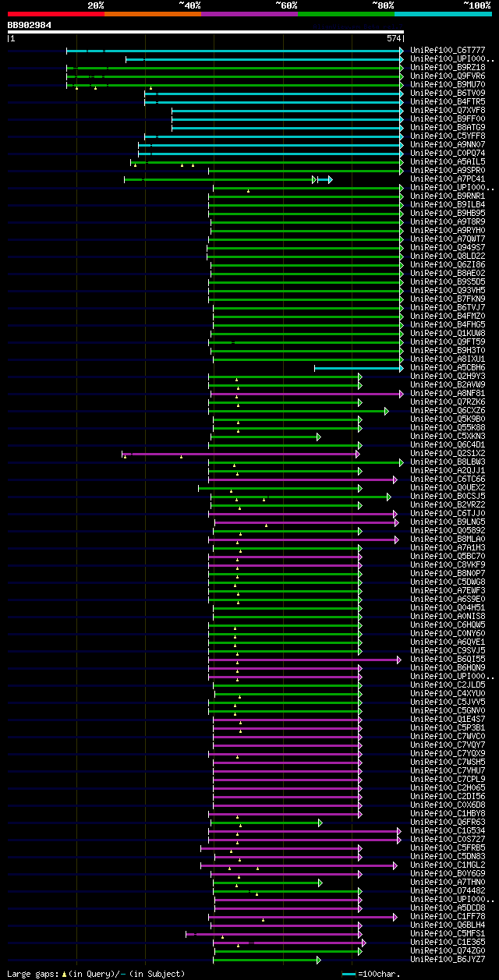499x980 pixels.
Task: Click label UniRef100_C7YQX9
Action: click(x=448, y=753)
